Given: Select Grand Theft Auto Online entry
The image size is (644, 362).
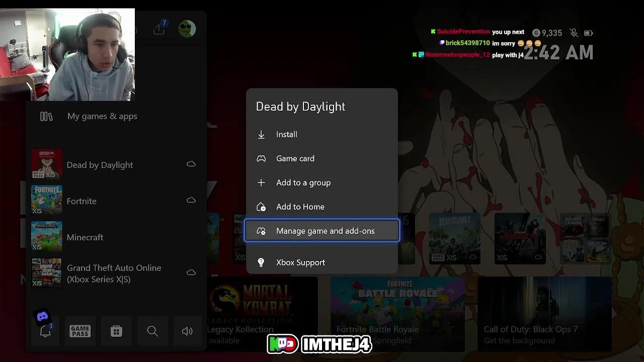Looking at the screenshot, I should (x=116, y=273).
